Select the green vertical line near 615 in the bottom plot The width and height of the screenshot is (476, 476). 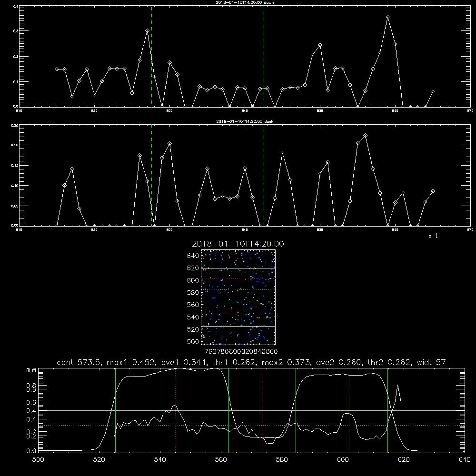387,410
